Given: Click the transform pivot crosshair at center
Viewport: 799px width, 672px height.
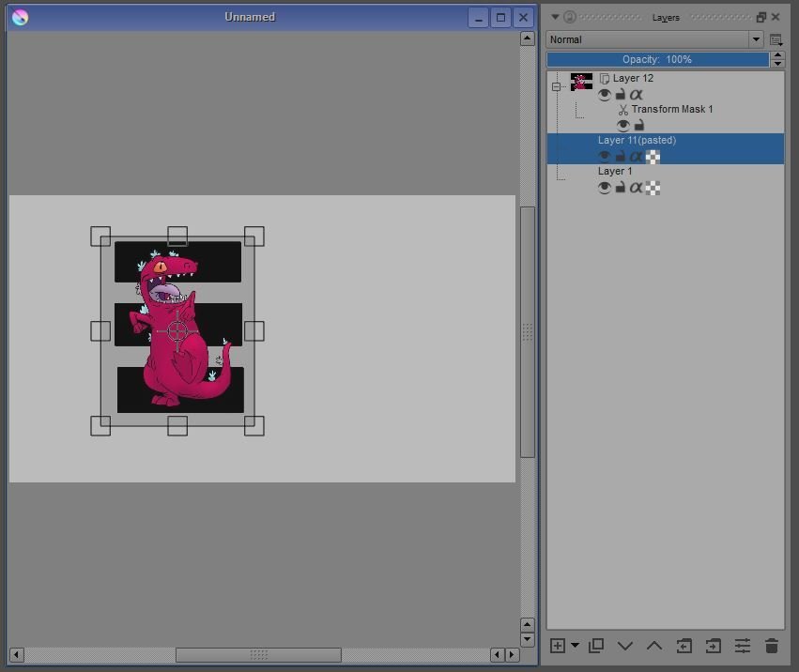Looking at the screenshot, I should pos(177,331).
